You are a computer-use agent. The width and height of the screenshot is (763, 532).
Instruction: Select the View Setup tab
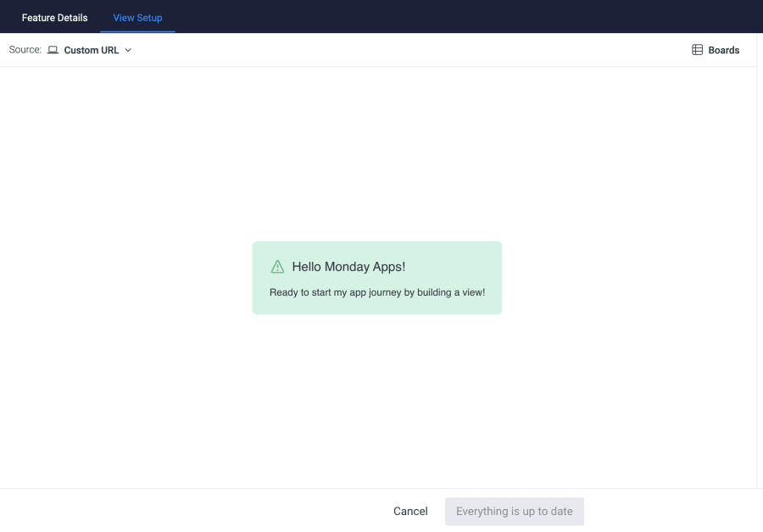pyautogui.click(x=137, y=18)
